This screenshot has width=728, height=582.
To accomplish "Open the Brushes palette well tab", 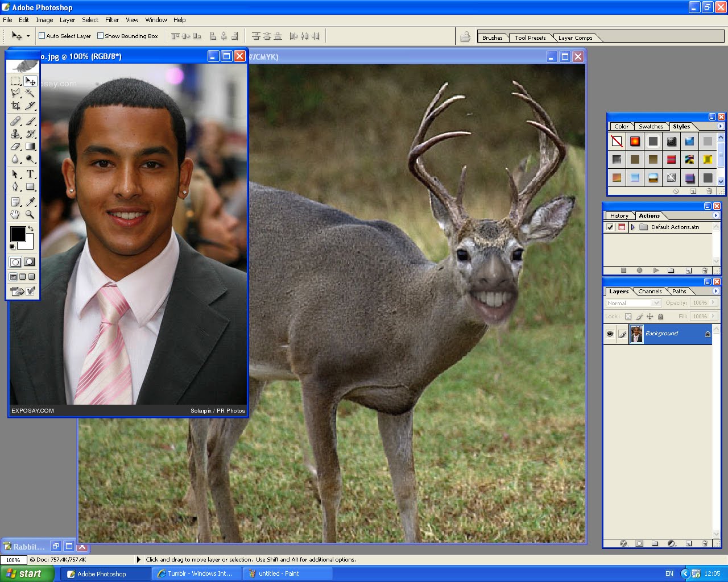I will (493, 38).
